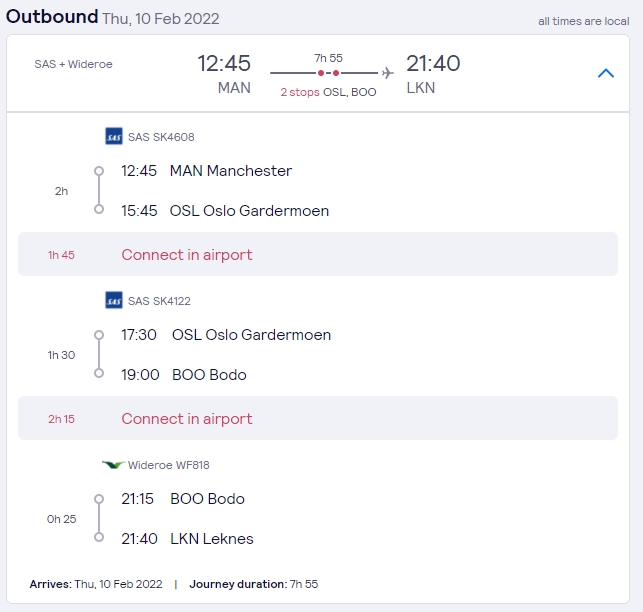
Task: Click the 19:00 BOO Bodo arrival row
Action: pyautogui.click(x=183, y=375)
